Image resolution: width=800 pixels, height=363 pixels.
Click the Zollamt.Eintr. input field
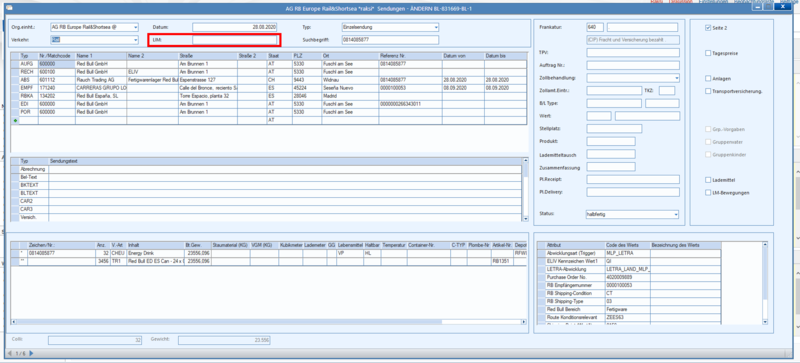tap(614, 90)
